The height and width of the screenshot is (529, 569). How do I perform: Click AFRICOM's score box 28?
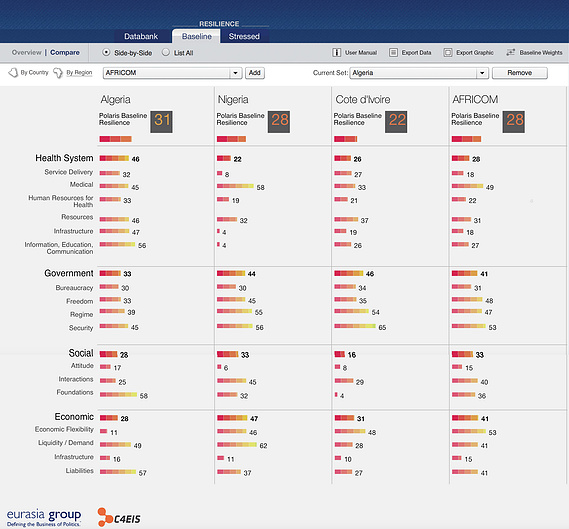coord(514,122)
